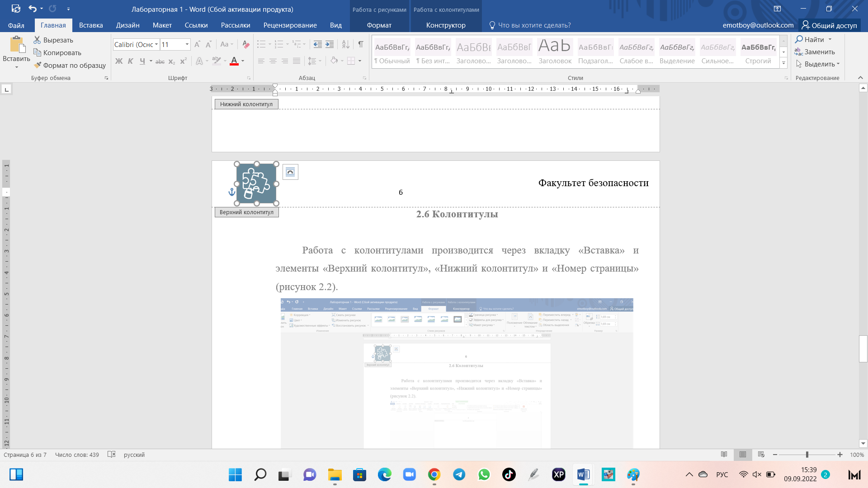This screenshot has width=868, height=488.
Task: Adjust the zoom slider in status bar
Action: tap(807, 455)
